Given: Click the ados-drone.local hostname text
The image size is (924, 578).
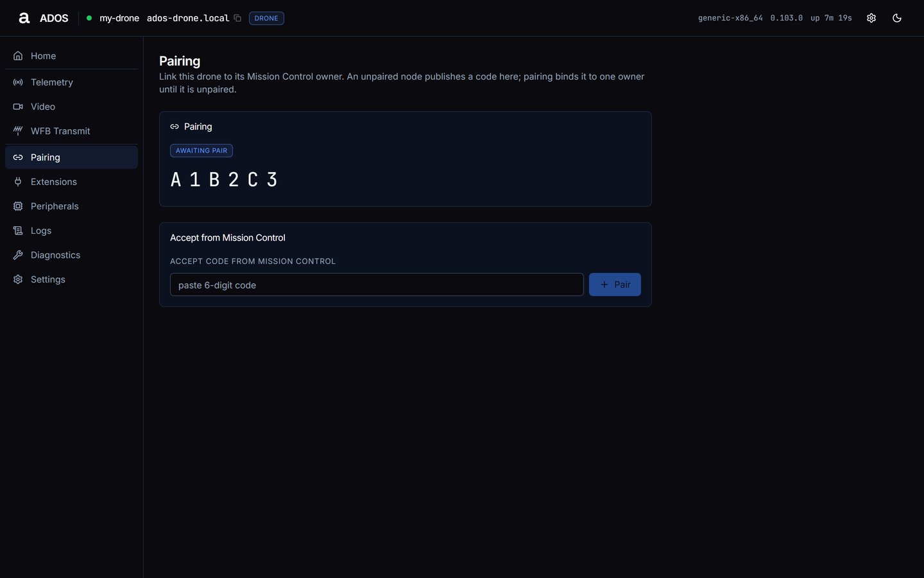Looking at the screenshot, I should tap(188, 18).
